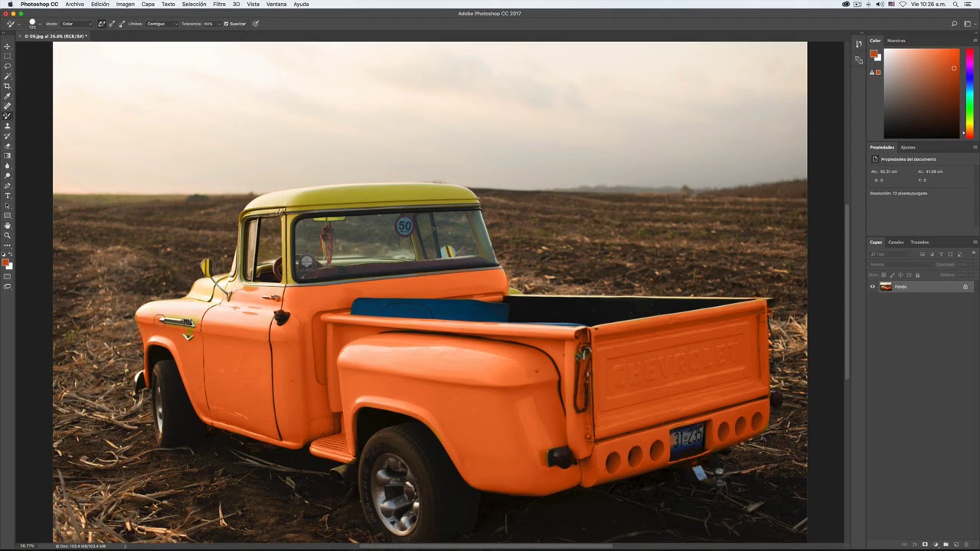
Task: Open the Archivo menu
Action: (75, 4)
